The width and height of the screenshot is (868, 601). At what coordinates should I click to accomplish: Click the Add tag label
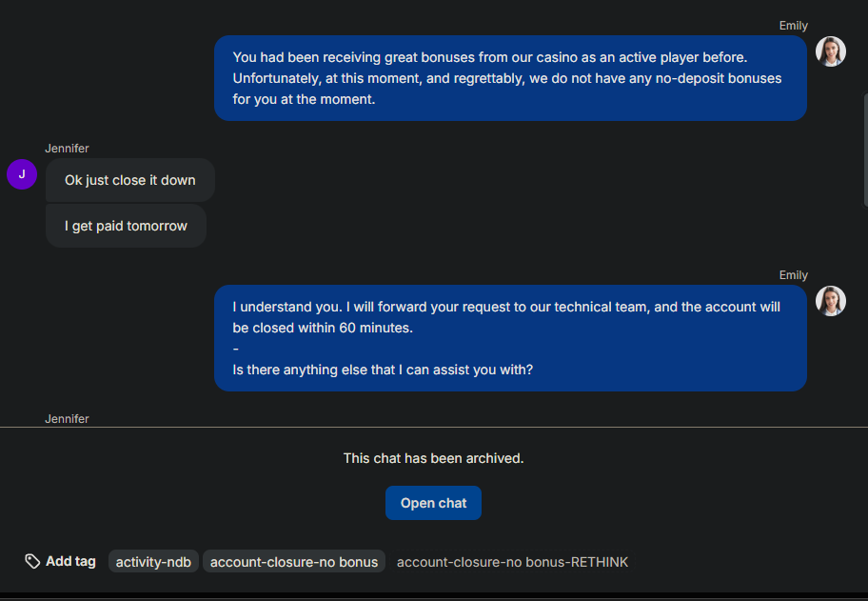tap(70, 561)
